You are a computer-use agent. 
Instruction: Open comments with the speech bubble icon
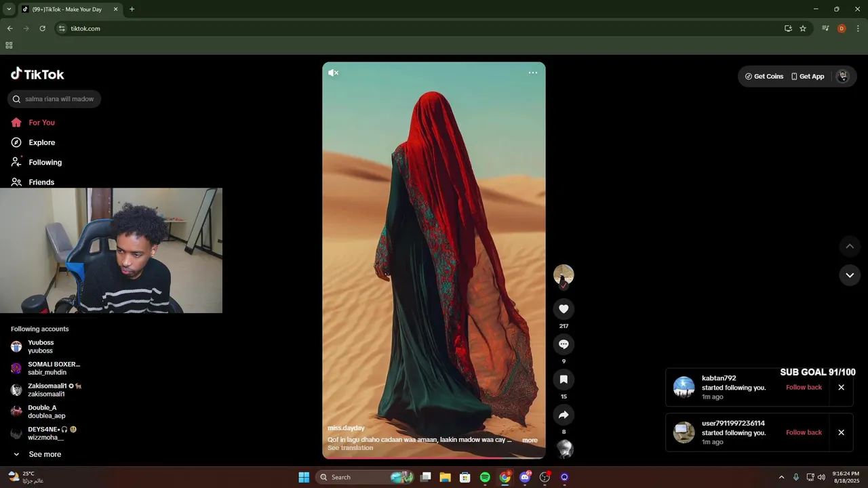(x=564, y=344)
